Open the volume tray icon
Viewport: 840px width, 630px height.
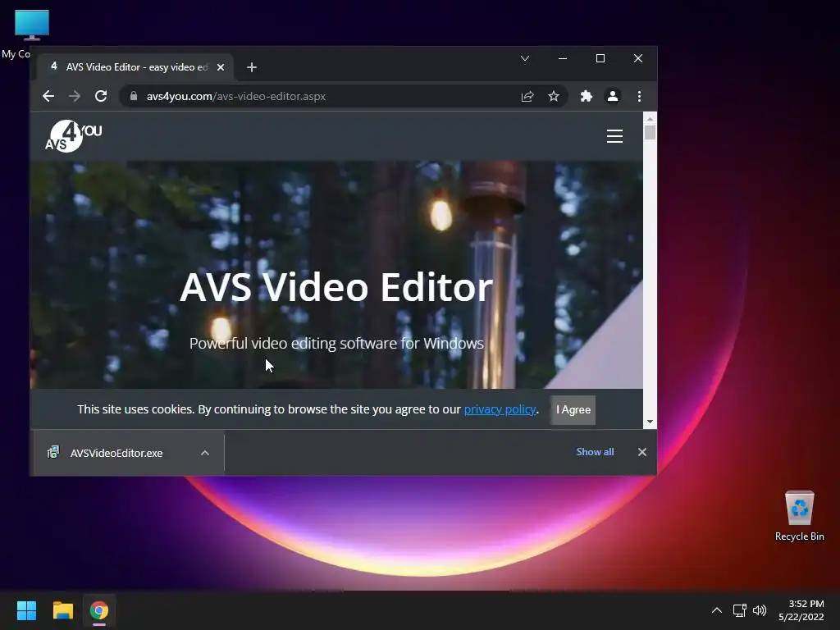click(x=760, y=610)
